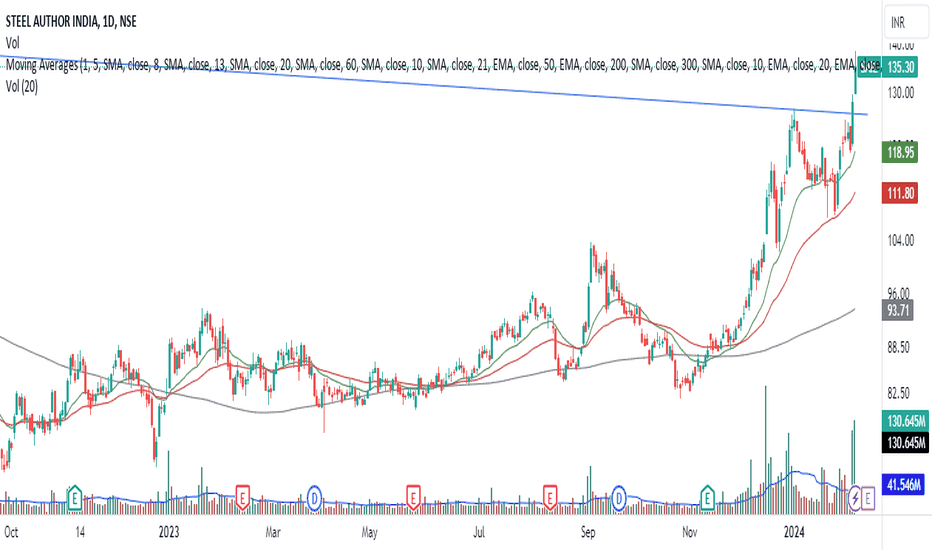Select the Vol (20) indicator legend
932x550 pixels.
pyautogui.click(x=21, y=87)
